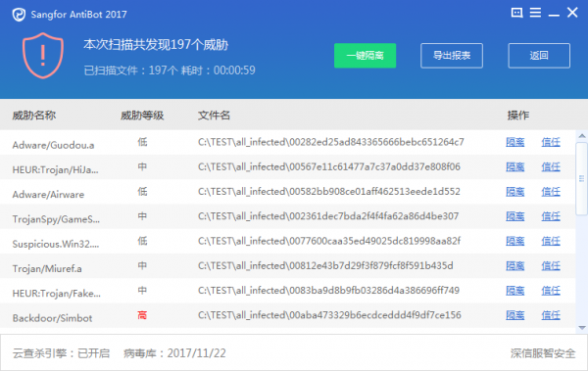
Task: Quarantine the Backdoor/Simbot threat
Action: coord(514,315)
